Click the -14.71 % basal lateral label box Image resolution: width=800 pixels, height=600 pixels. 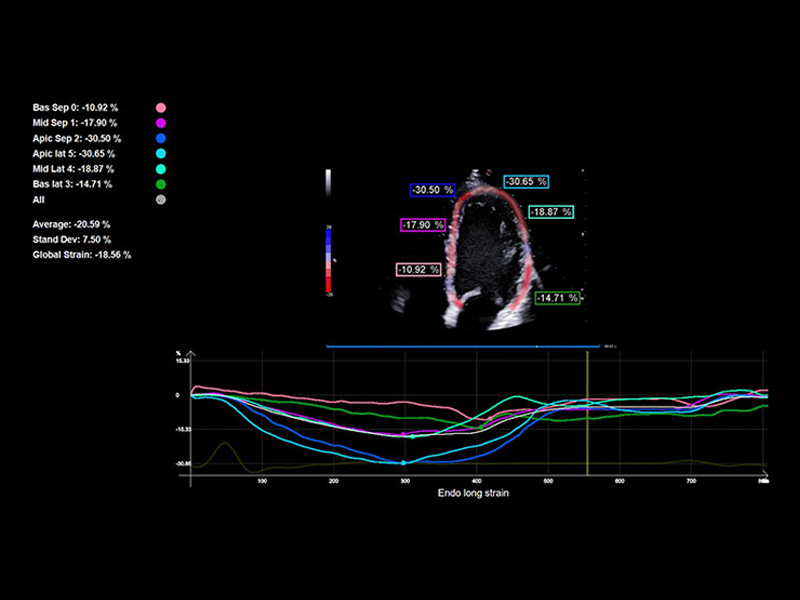click(558, 298)
